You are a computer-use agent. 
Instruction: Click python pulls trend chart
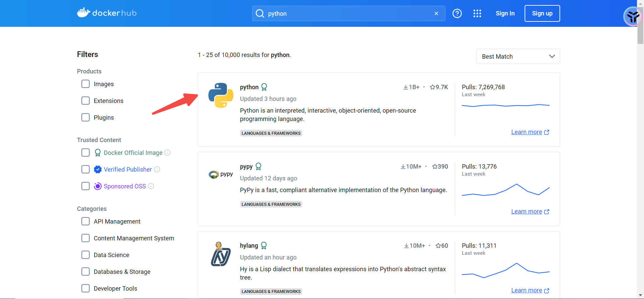pyautogui.click(x=505, y=106)
